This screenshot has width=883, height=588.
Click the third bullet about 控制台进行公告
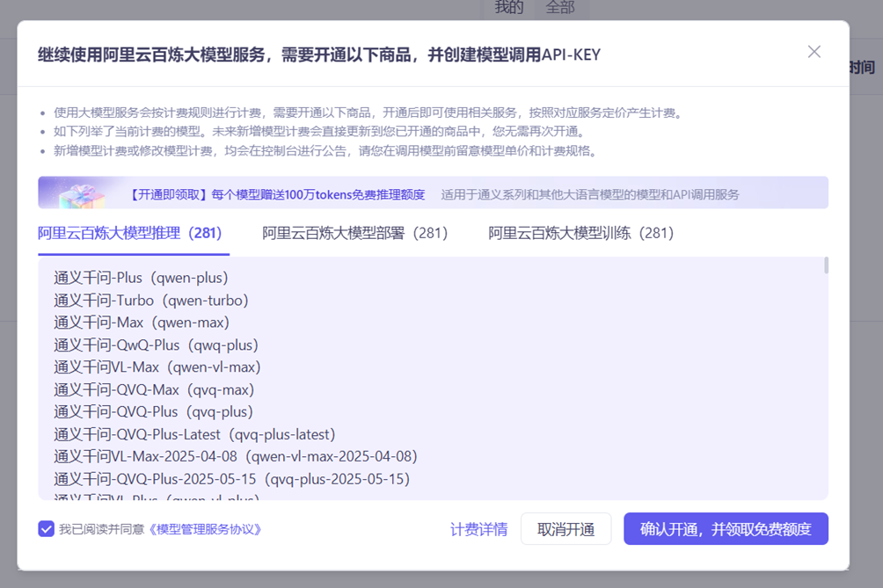pyautogui.click(x=326, y=151)
